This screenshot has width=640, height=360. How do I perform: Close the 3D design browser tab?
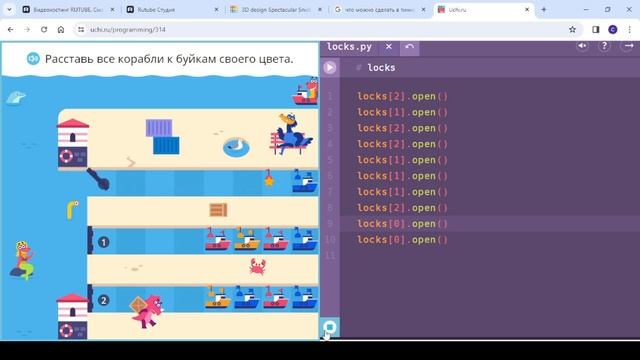tap(320, 9)
